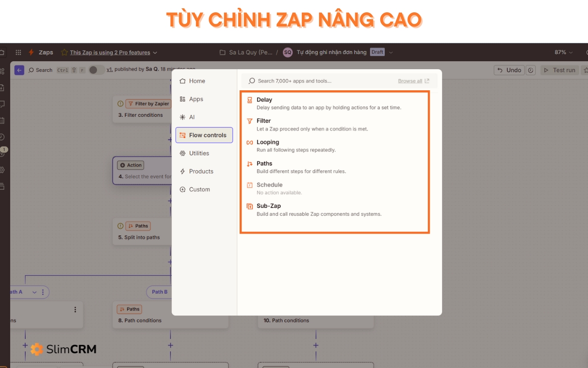588x368 pixels.
Task: Open the version history clock icon
Action: pos(531,70)
